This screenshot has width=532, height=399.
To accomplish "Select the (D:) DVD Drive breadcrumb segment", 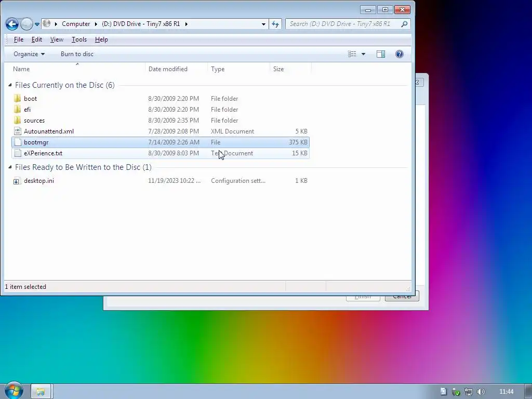I will (x=141, y=24).
